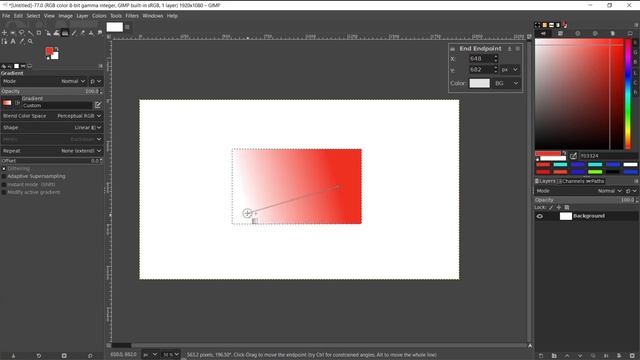Viewport: 640px width, 360px height.
Task: Click the gradient preview swatch in options
Action: point(7,103)
